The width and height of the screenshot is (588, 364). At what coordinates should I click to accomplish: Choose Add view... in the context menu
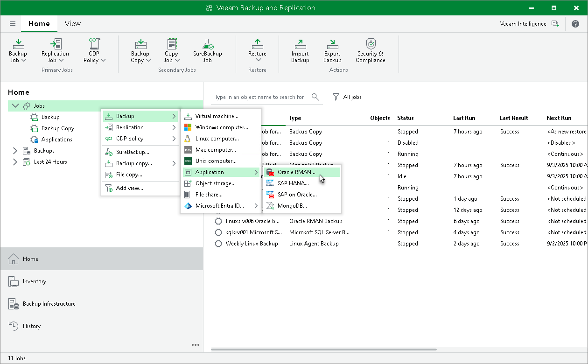tap(140, 188)
